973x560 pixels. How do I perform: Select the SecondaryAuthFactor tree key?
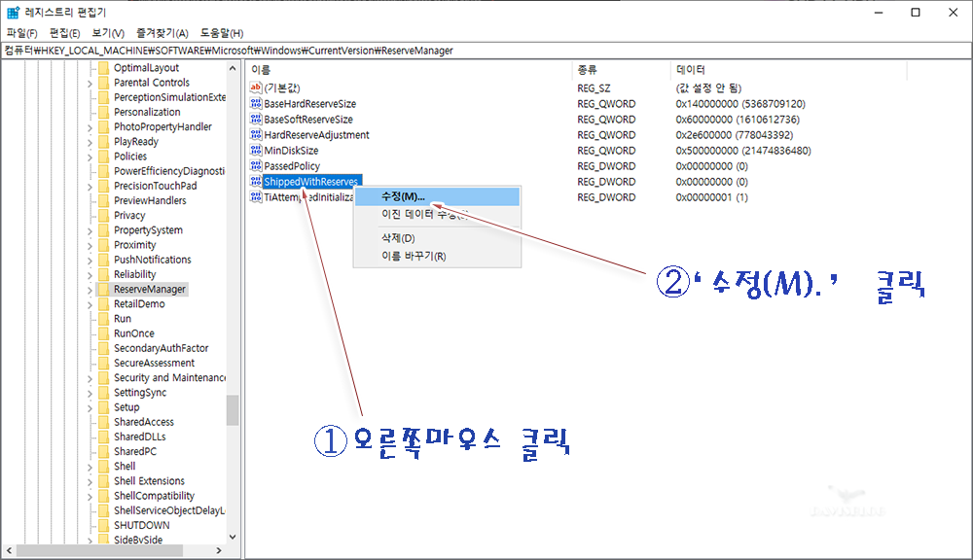161,348
